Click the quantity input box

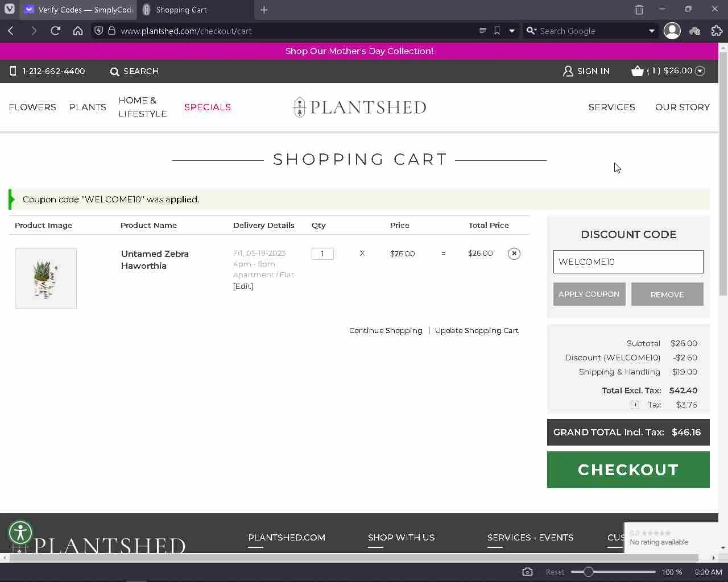point(322,253)
